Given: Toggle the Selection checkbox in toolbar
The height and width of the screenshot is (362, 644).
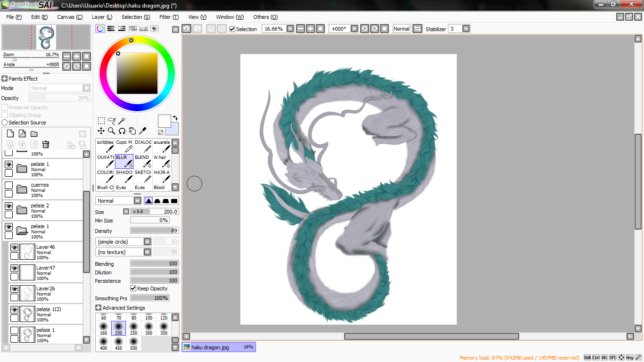Looking at the screenshot, I should click(x=232, y=29).
